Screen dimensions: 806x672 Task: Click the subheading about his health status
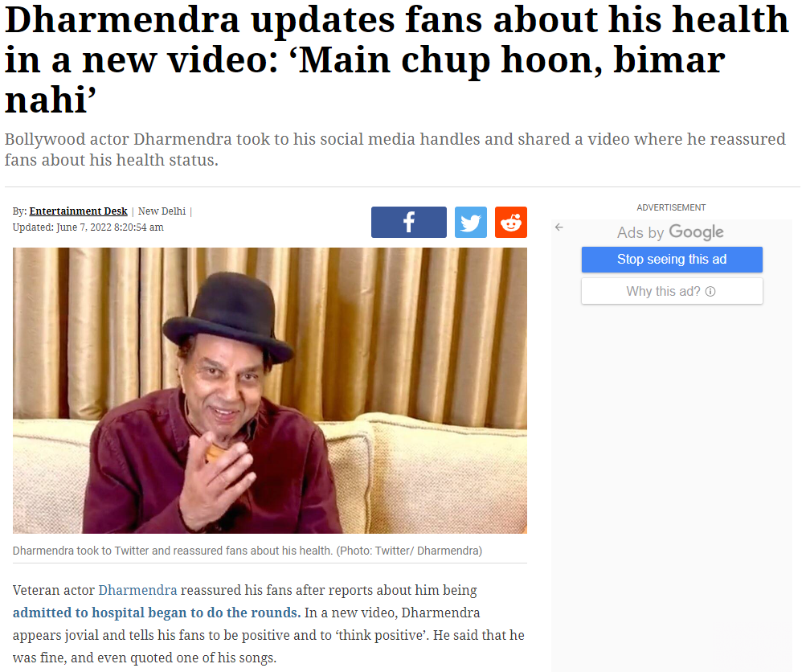[395, 149]
